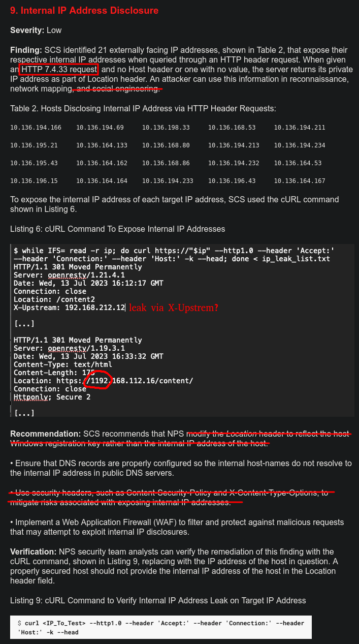359x644 pixels.
Task: Click the bold "Recommendation:" label
Action: [46, 434]
